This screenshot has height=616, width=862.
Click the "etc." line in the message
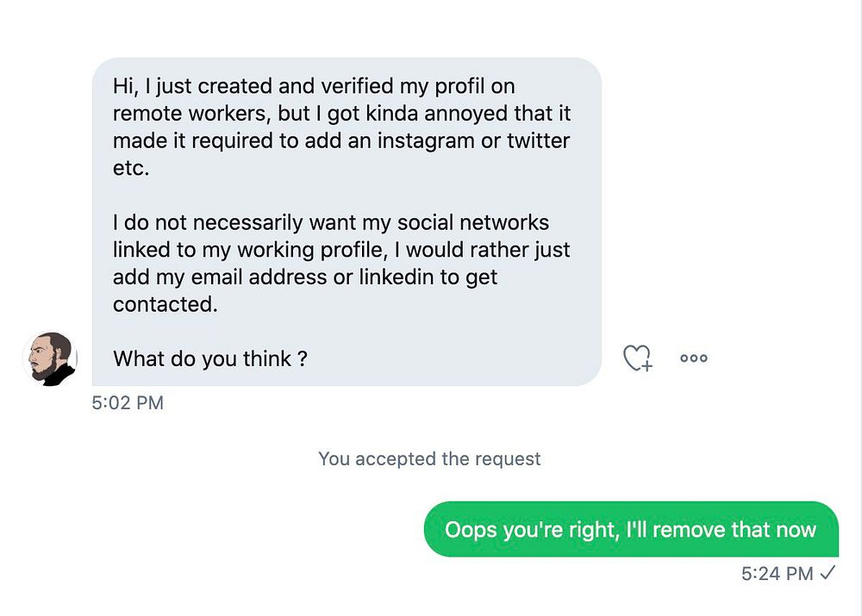(131, 166)
